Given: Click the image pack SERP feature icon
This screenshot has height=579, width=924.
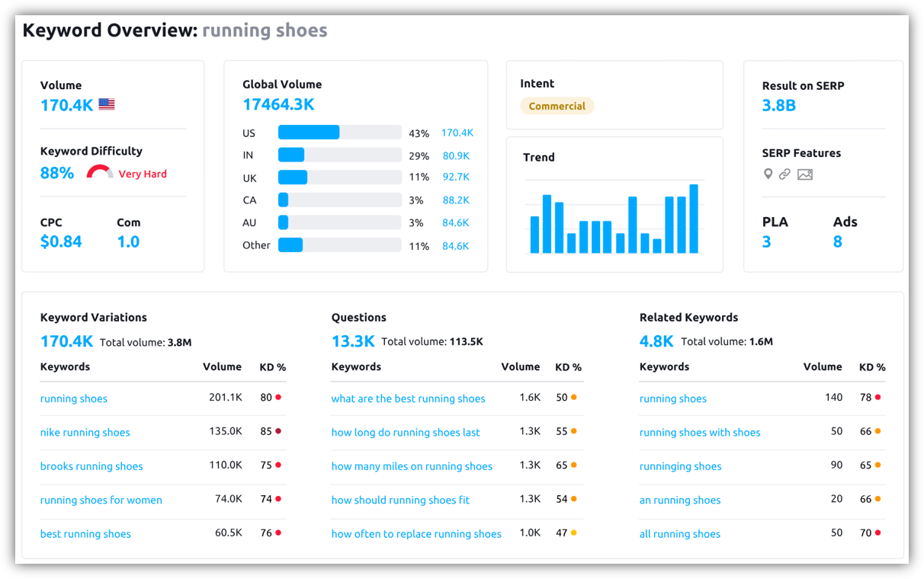Looking at the screenshot, I should tap(805, 174).
